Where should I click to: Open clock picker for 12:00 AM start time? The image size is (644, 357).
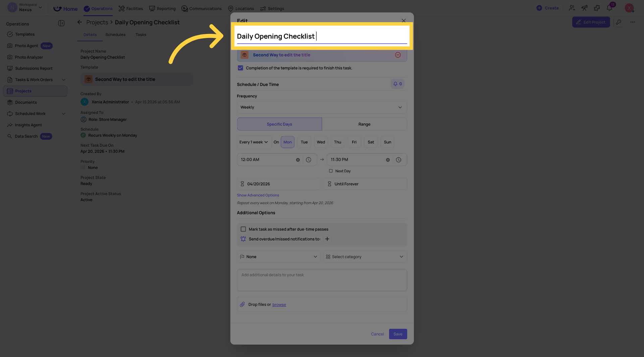pyautogui.click(x=309, y=160)
